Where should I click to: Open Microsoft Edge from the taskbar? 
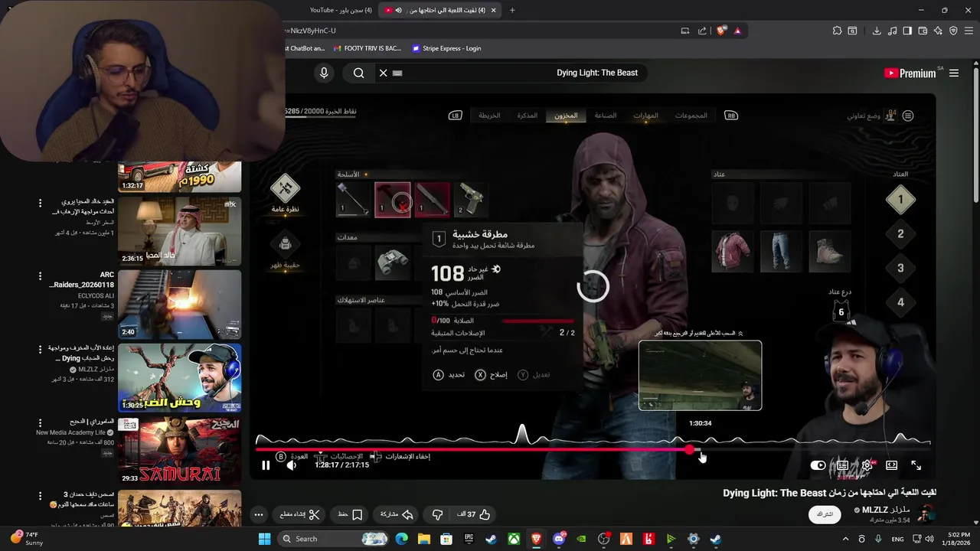[x=402, y=539]
